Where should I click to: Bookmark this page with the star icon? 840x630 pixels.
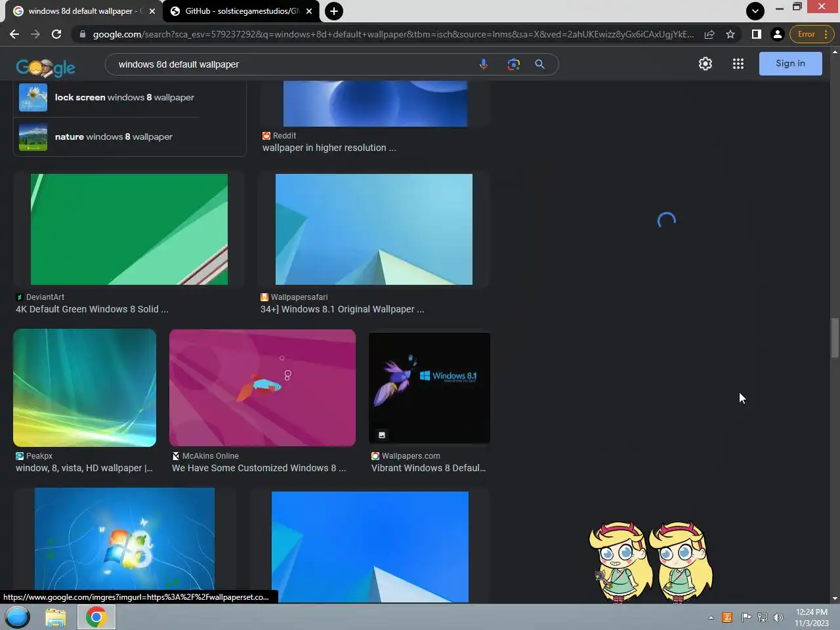click(730, 34)
